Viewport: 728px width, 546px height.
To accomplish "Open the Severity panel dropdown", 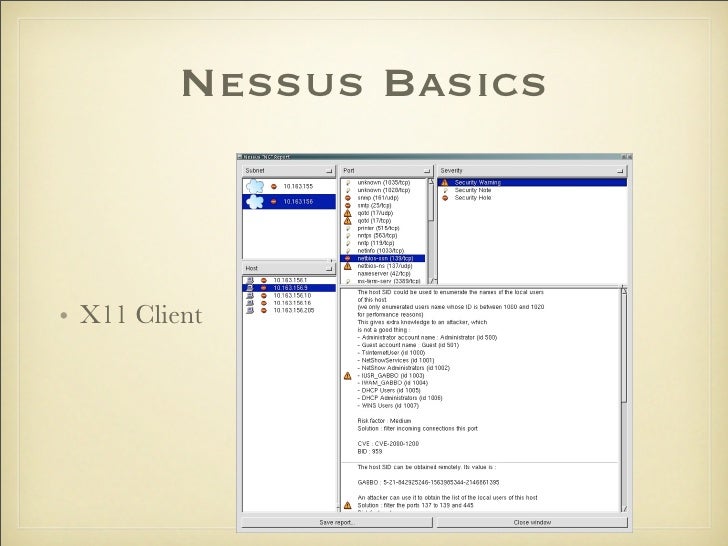I will (x=620, y=171).
